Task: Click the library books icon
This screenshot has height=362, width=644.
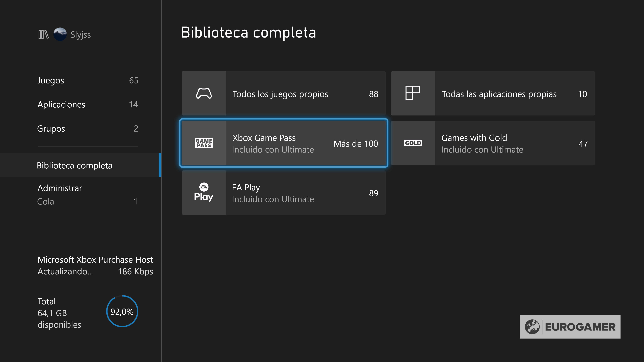Action: coord(43,35)
